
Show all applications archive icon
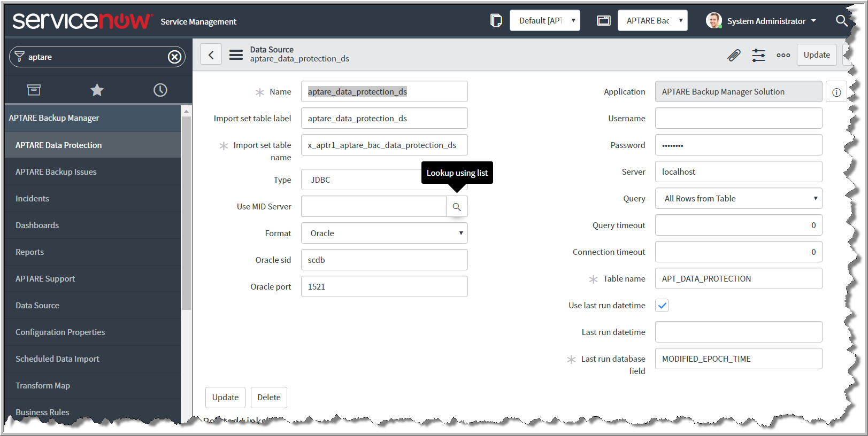(34, 90)
